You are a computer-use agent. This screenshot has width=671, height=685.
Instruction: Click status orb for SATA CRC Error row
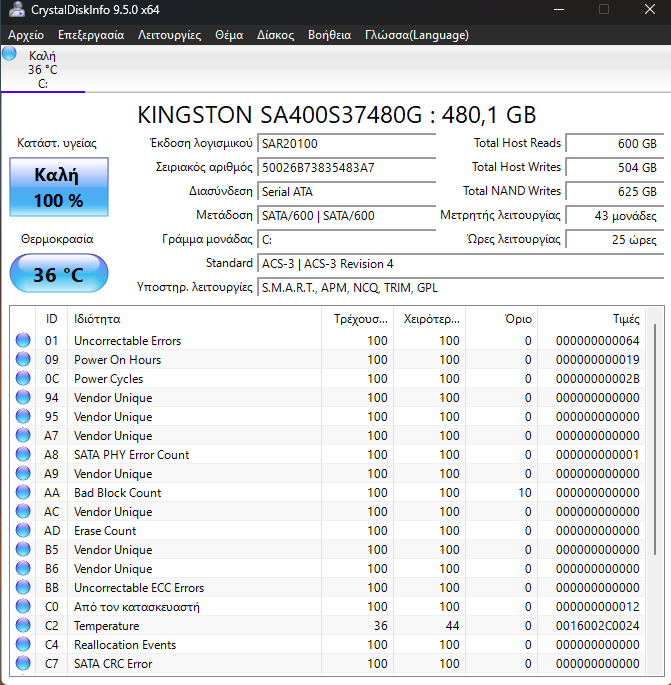23,663
